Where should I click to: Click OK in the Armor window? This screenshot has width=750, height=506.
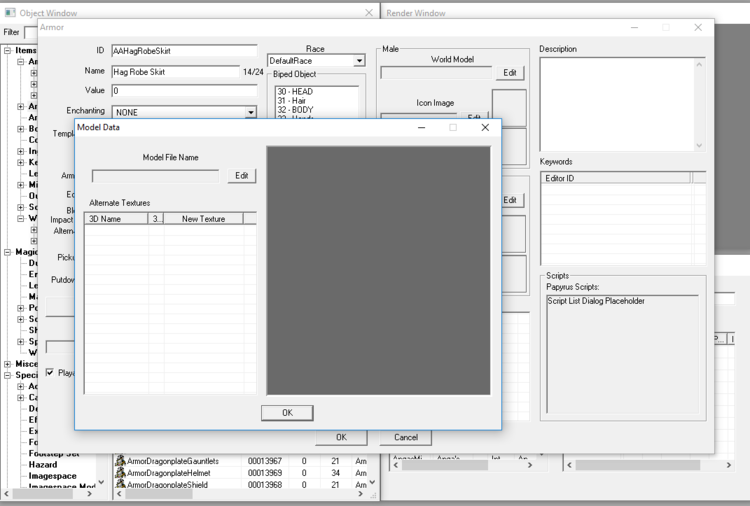[341, 437]
